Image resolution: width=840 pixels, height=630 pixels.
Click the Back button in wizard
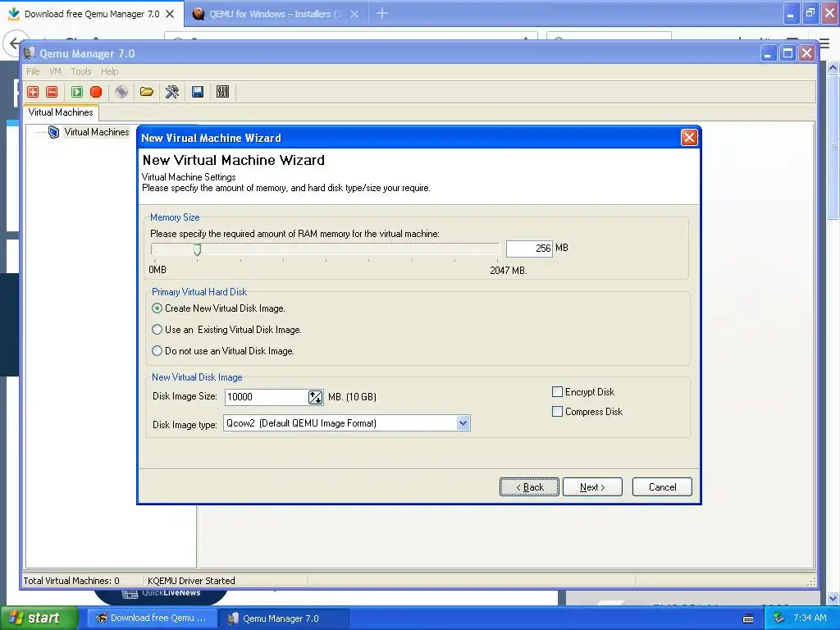coord(529,487)
